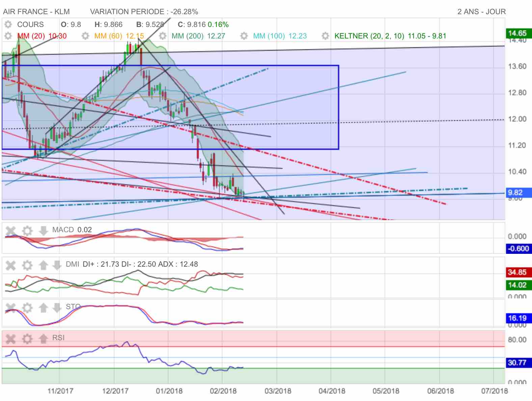Open STO indicator settings gear
532x401 pixels.
(27, 308)
